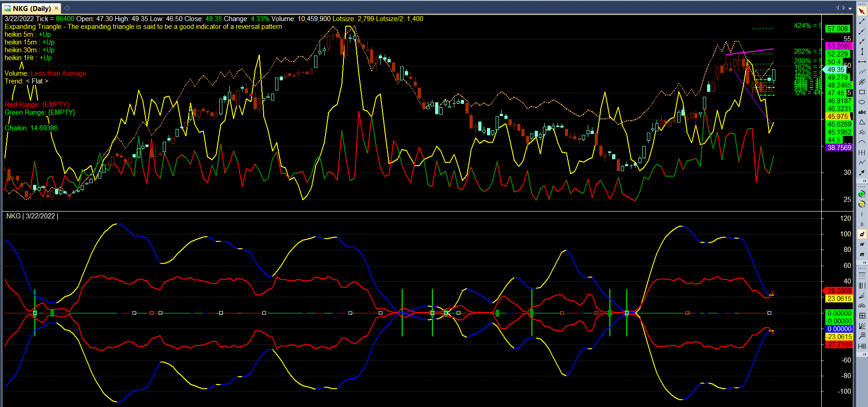This screenshot has height=407, width=868.
Task: Click the purple 38.7569 price label
Action: point(838,148)
